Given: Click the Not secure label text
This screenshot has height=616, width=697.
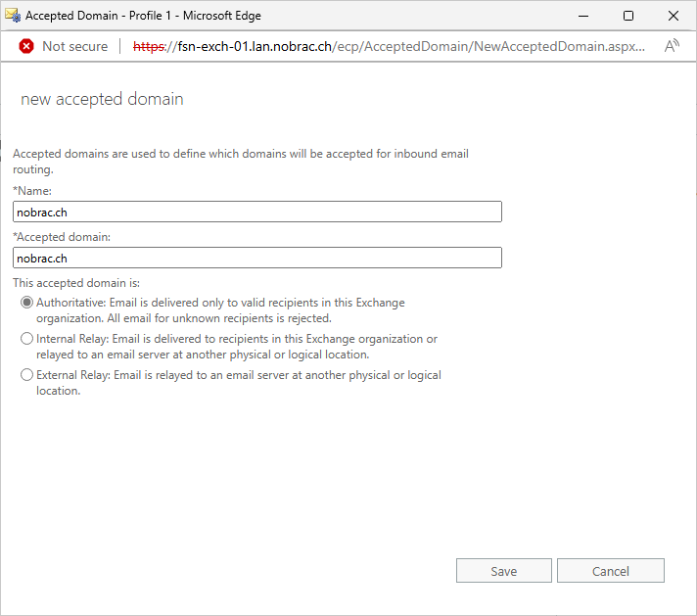Looking at the screenshot, I should point(75,46).
